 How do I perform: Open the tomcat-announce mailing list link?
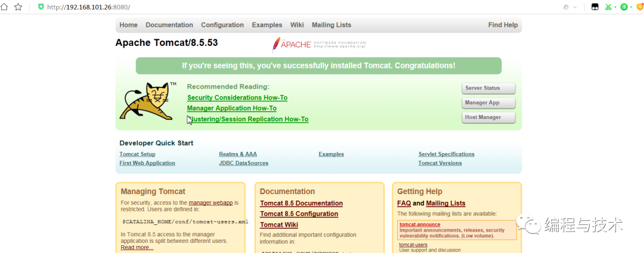pyautogui.click(x=420, y=224)
